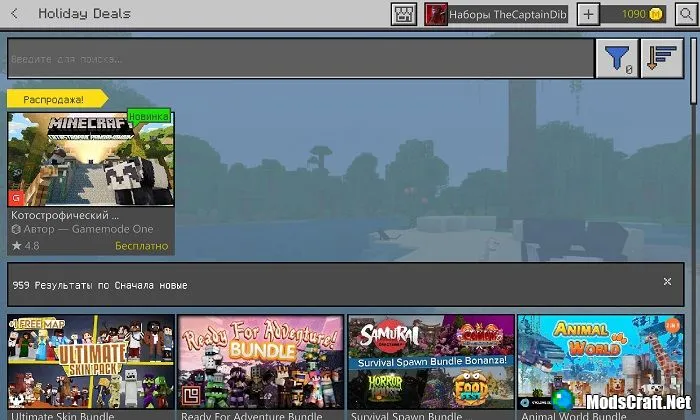This screenshot has height=420, width=700.
Task: Click the Бесплатно price label
Action: (x=142, y=246)
